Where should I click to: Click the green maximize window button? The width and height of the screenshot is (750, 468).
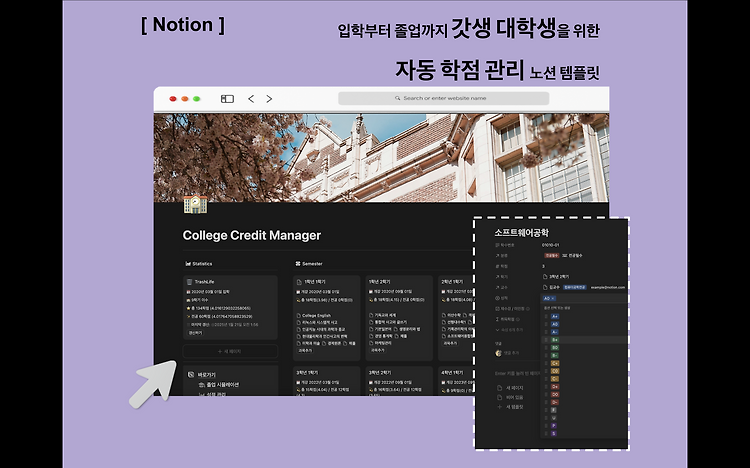(x=197, y=99)
